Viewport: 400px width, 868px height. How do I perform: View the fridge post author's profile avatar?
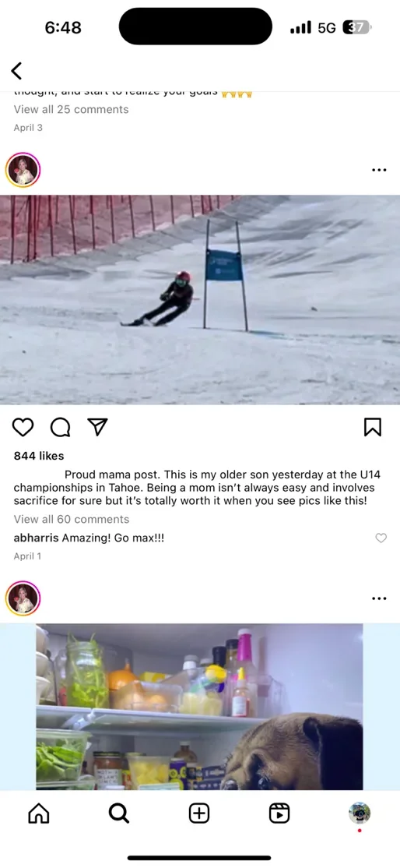click(23, 598)
